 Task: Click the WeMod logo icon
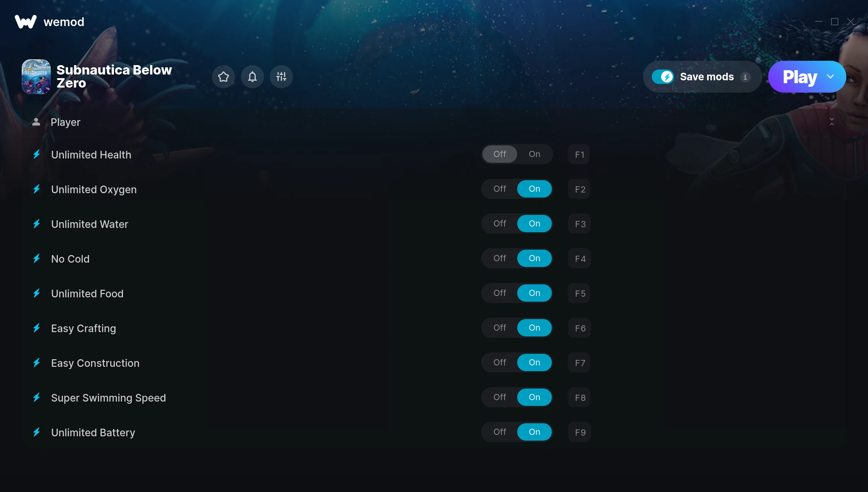click(x=26, y=22)
